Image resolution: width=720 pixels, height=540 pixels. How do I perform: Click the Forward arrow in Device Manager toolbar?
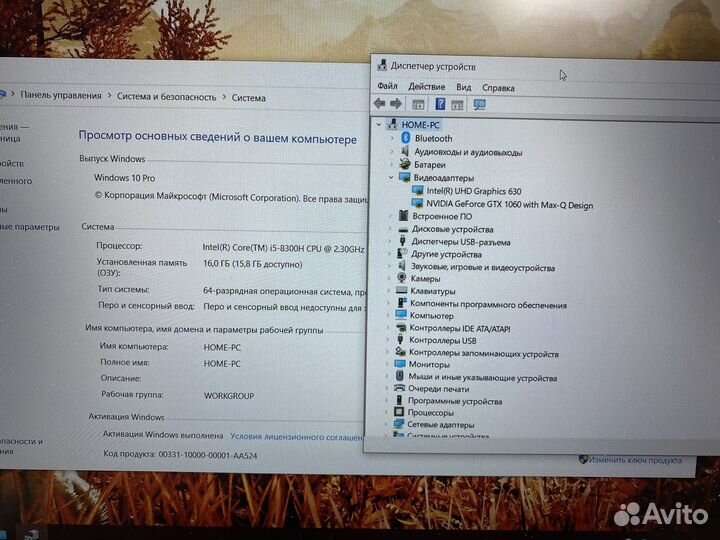point(396,104)
